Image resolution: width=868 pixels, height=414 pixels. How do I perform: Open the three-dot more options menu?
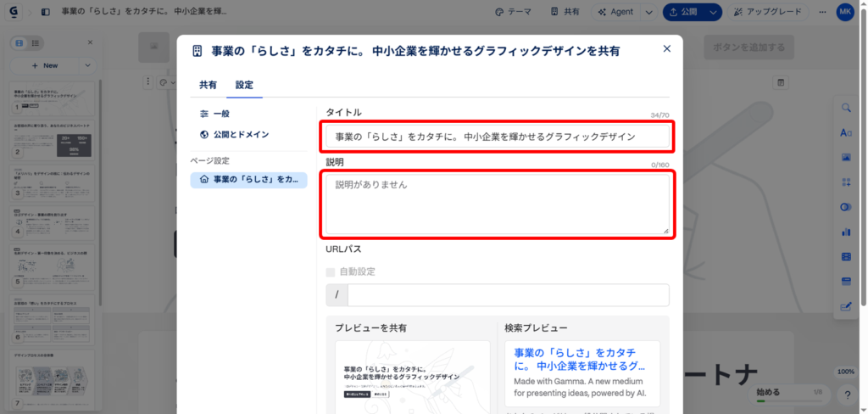pyautogui.click(x=821, y=12)
